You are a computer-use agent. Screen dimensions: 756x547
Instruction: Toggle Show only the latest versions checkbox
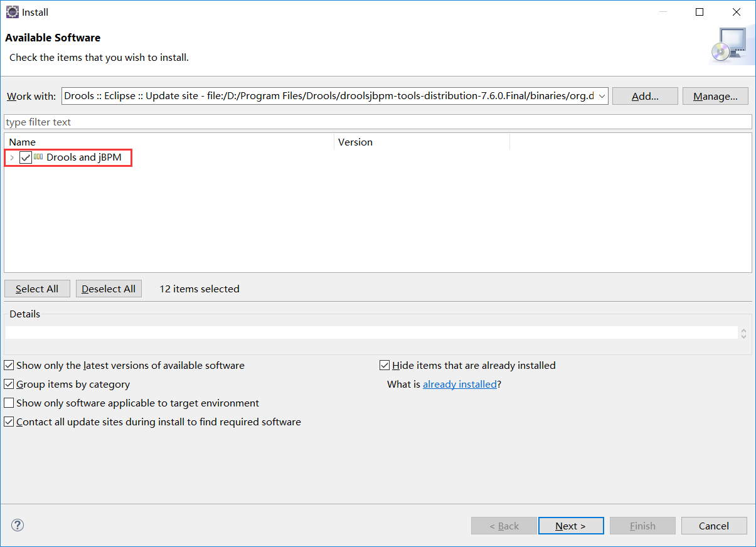point(9,365)
